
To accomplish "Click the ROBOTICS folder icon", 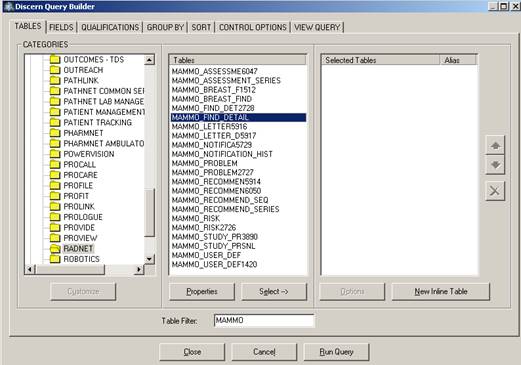I will pyautogui.click(x=55, y=259).
